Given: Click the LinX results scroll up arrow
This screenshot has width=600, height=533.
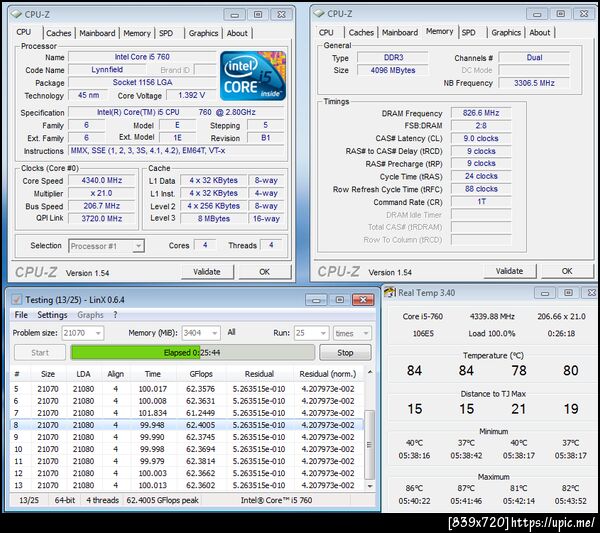Looking at the screenshot, I should pyautogui.click(x=370, y=372).
